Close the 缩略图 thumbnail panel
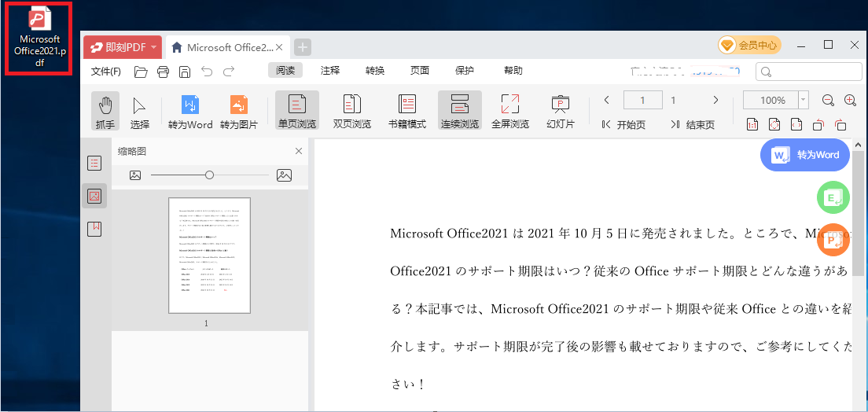868x412 pixels. 299,151
